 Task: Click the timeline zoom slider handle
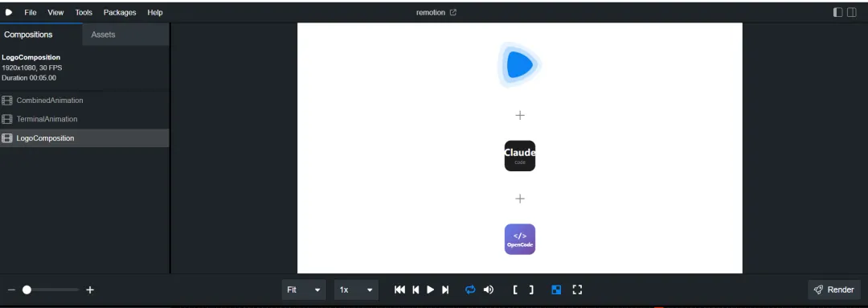pyautogui.click(x=27, y=290)
